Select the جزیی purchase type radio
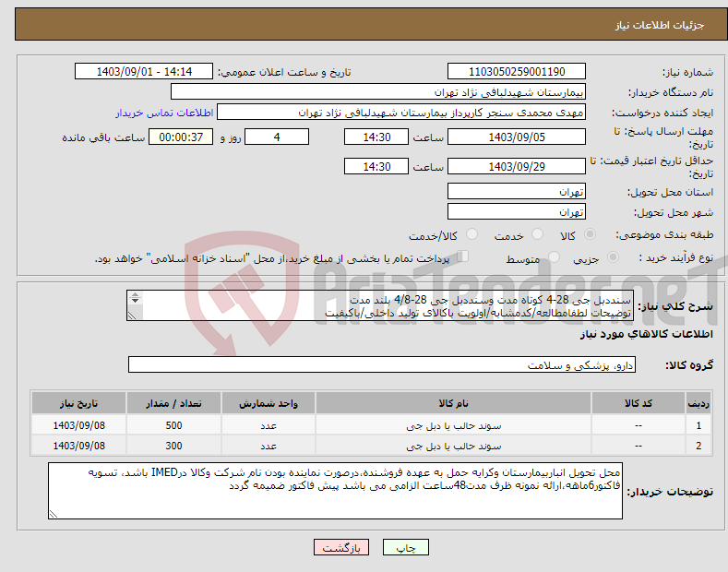The width and height of the screenshot is (728, 572). click(613, 256)
